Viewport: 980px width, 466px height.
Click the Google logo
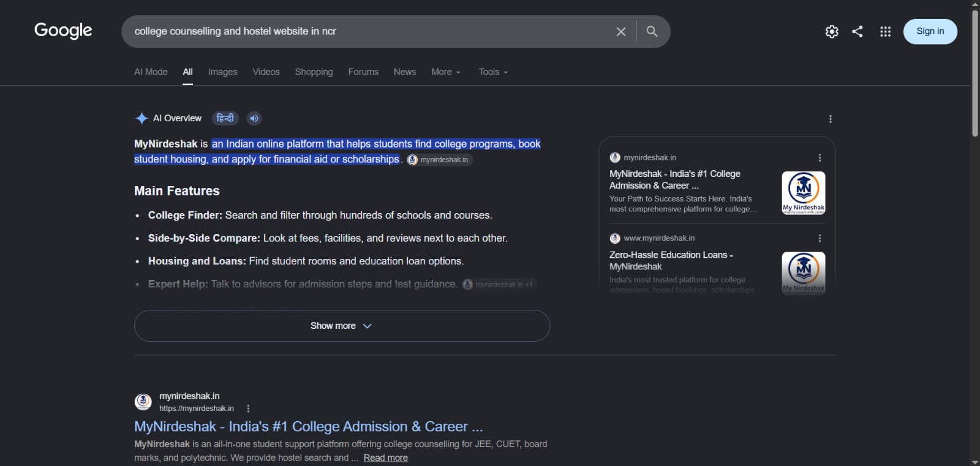pyautogui.click(x=63, y=31)
